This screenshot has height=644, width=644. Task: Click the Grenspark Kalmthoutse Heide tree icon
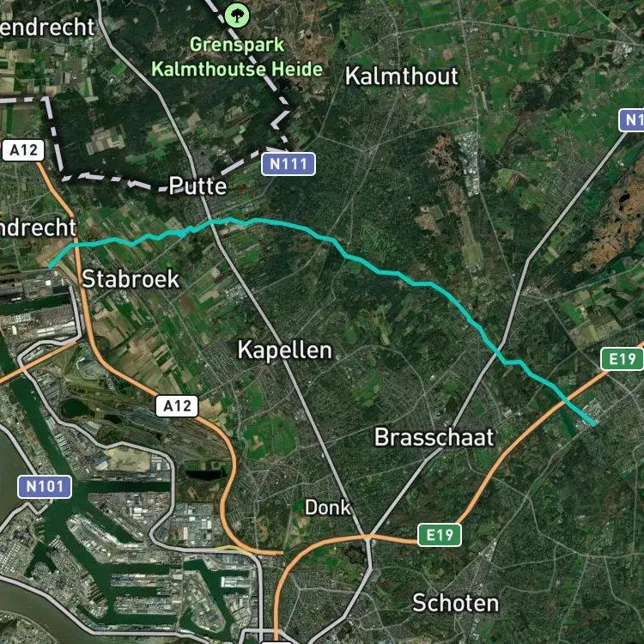coord(237,16)
